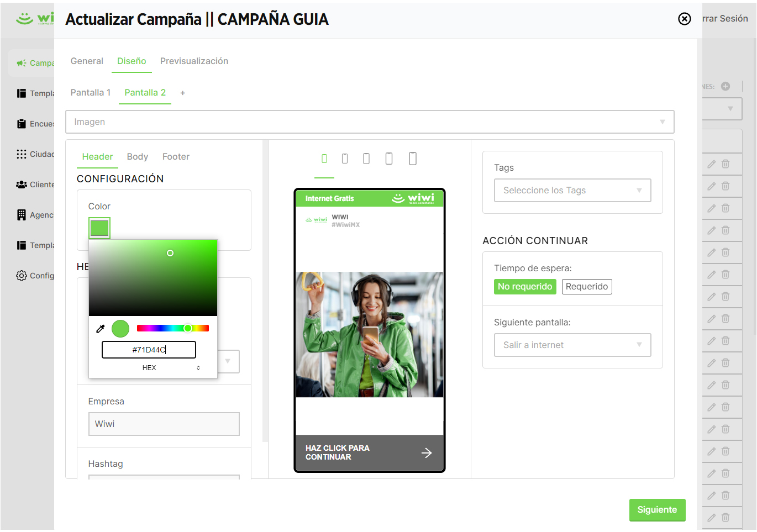Set Tiempo de espera to No requerido
The height and width of the screenshot is (532, 757).
click(x=525, y=287)
